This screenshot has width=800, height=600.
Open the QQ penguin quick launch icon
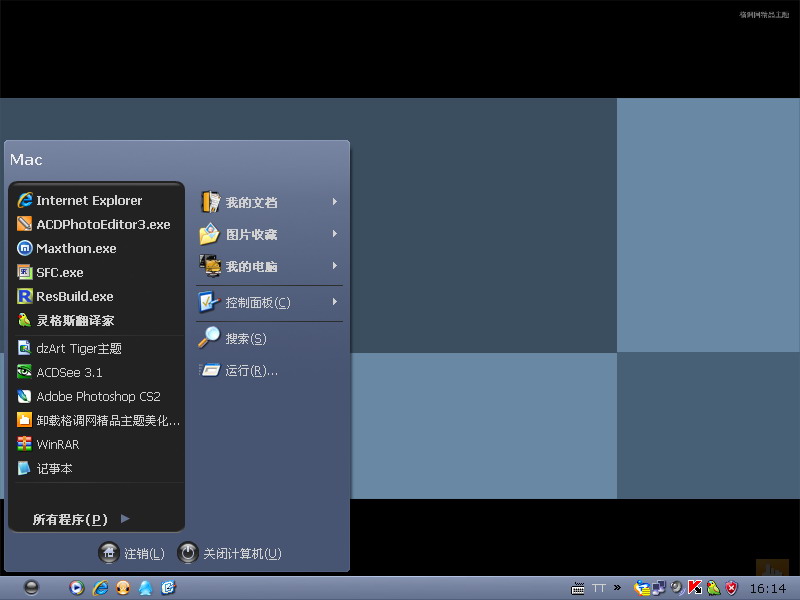click(145, 588)
